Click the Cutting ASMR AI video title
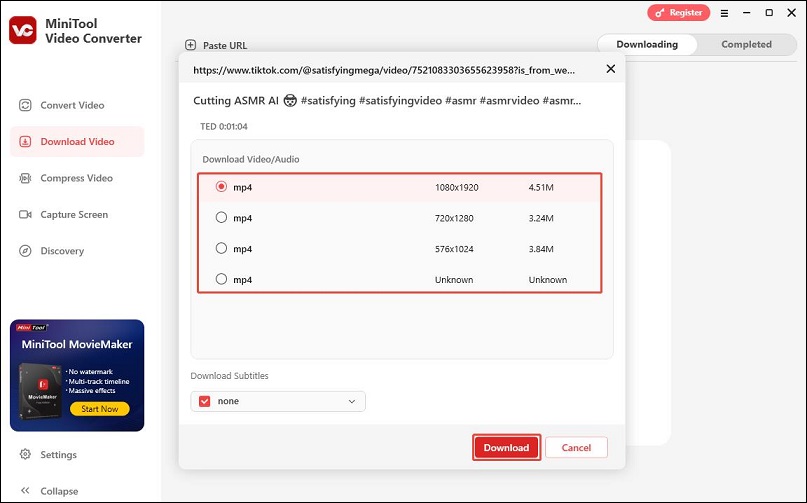Screen dimensions: 807x503 (x=387, y=101)
